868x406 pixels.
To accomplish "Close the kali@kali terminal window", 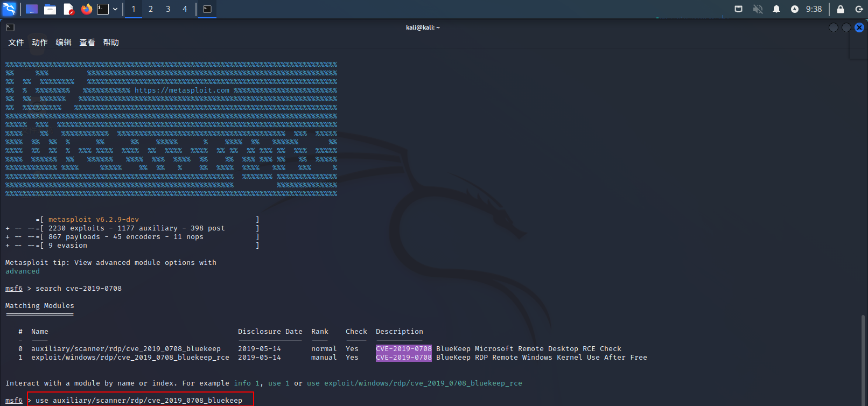I will [859, 27].
